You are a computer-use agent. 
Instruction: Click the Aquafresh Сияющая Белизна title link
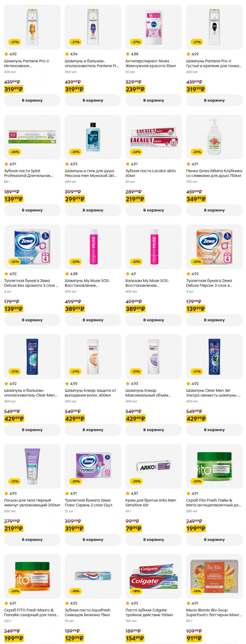pos(87,613)
